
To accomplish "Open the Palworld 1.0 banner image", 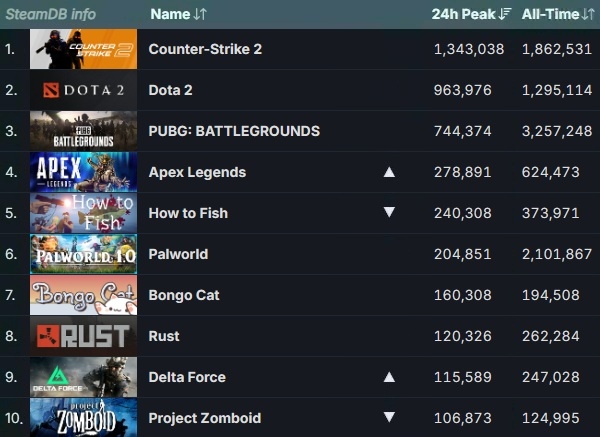I will coord(83,254).
